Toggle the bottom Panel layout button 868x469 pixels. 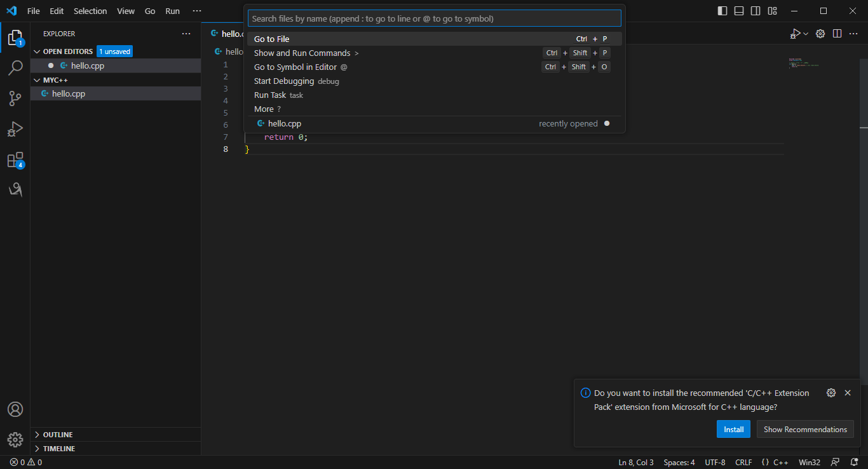(x=739, y=11)
